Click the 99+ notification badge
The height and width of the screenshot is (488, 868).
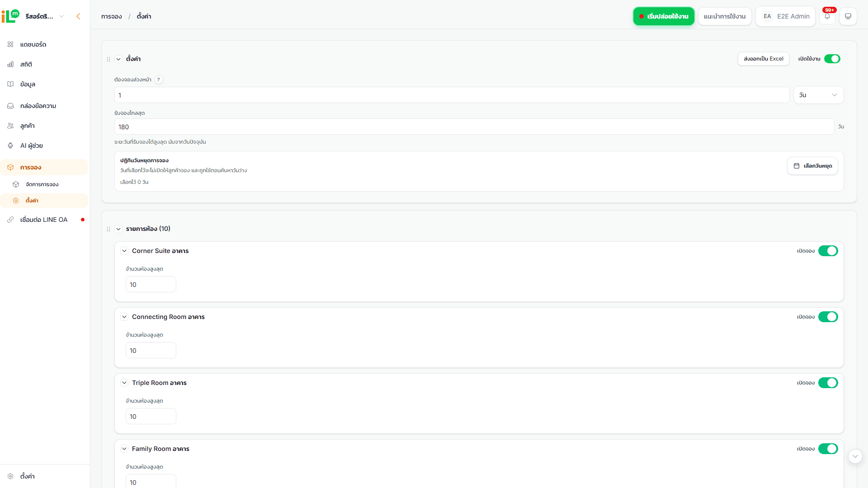(830, 10)
